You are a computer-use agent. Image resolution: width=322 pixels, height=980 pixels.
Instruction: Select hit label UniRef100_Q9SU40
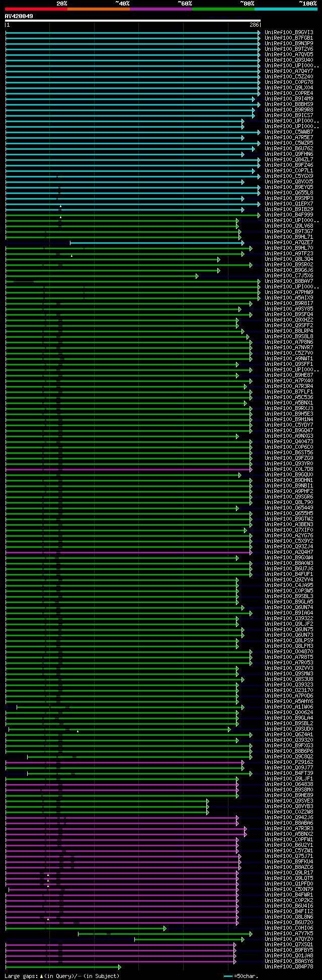pos(289,60)
